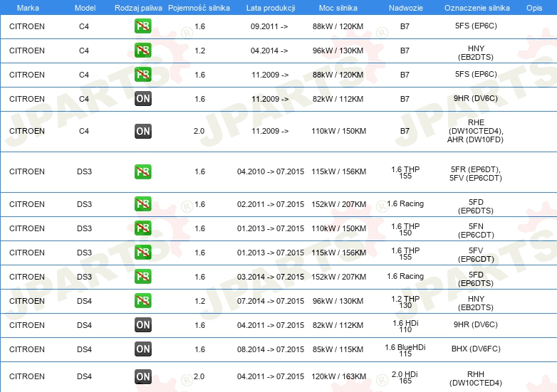Click the Opis column header
557x392 pixels.
[x=533, y=7]
